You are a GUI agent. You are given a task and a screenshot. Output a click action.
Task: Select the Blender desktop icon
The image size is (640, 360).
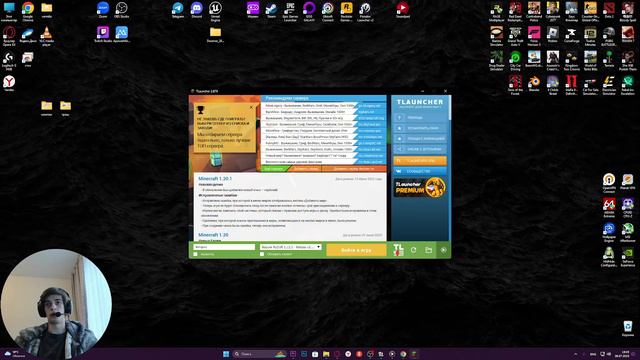click(534, 84)
